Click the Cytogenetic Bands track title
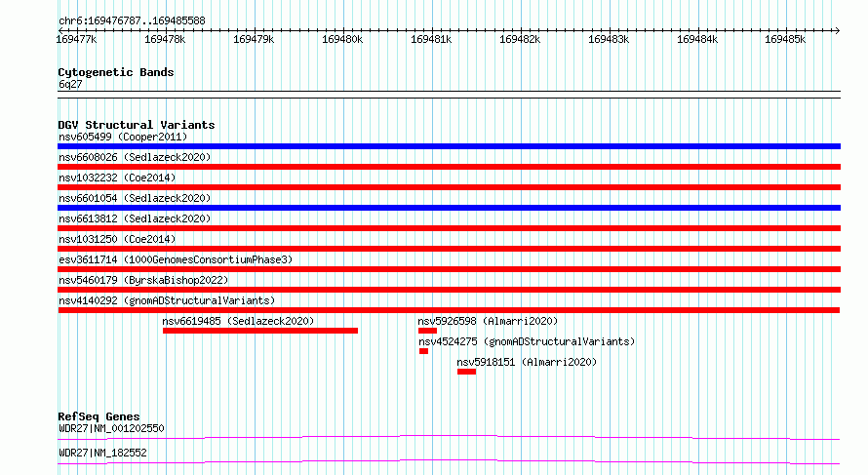This screenshot has width=868, height=475. coord(116,72)
